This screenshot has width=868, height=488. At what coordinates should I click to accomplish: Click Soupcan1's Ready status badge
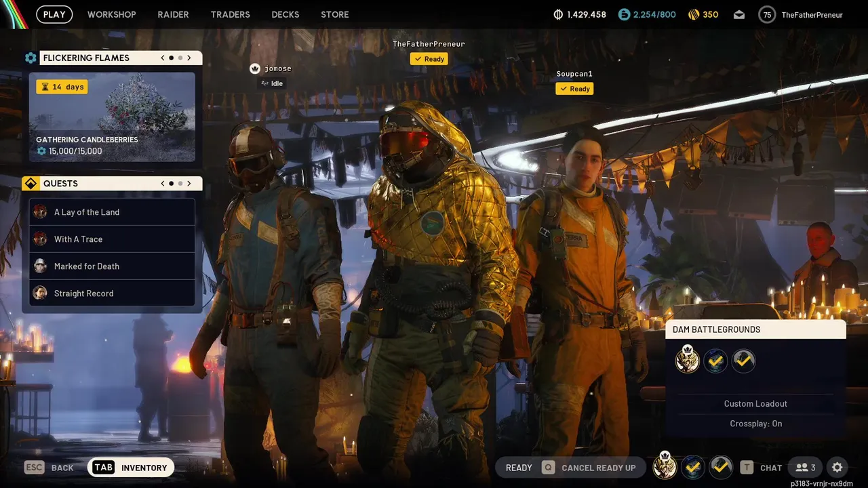click(x=574, y=89)
